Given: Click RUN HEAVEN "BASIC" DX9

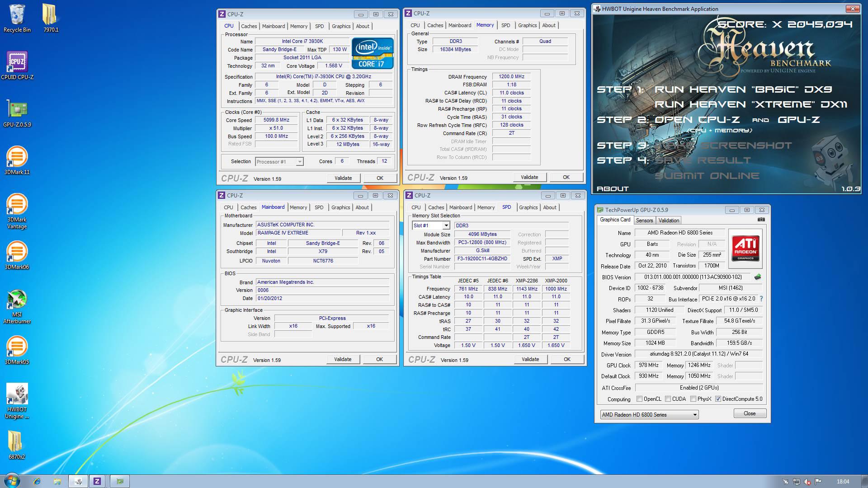Looking at the screenshot, I should [743, 89].
